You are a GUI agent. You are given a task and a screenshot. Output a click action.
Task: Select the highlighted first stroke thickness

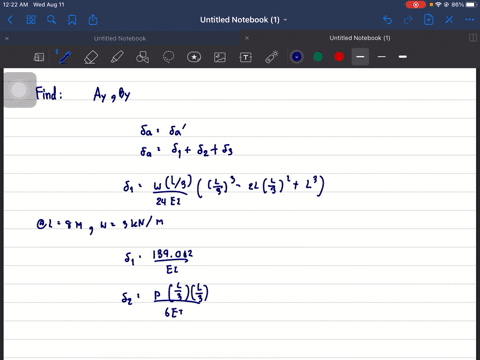[360, 57]
